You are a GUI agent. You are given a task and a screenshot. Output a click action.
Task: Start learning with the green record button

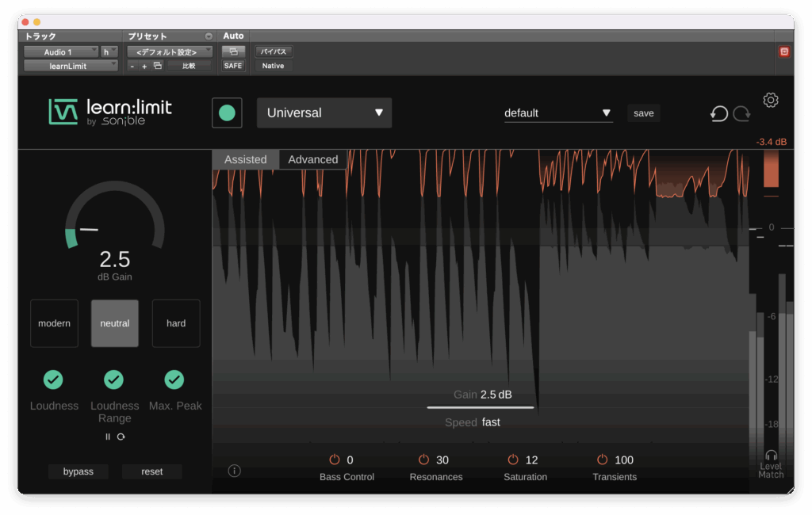pos(227,113)
